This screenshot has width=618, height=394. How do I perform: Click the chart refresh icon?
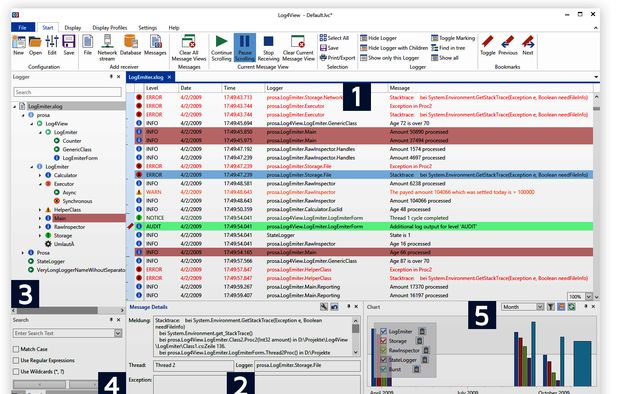pyautogui.click(x=571, y=307)
